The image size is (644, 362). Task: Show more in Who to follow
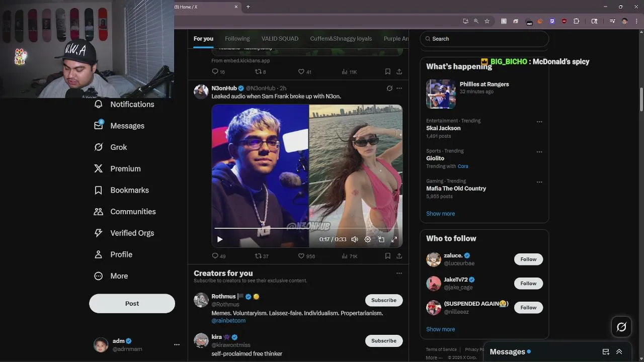pos(440,329)
